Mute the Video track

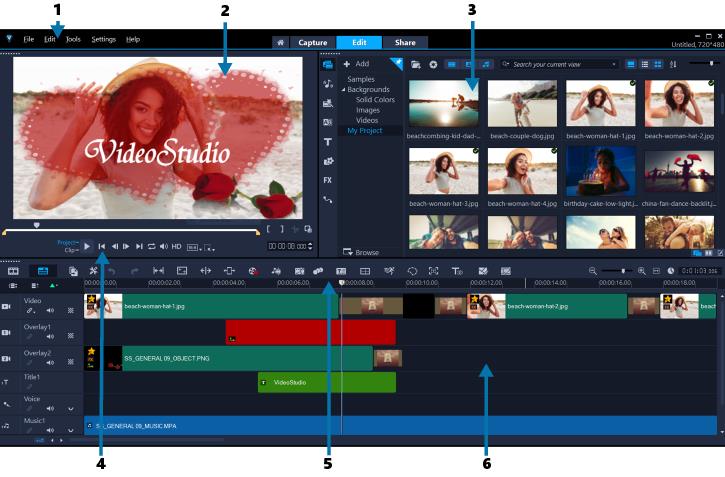pyautogui.click(x=50, y=311)
